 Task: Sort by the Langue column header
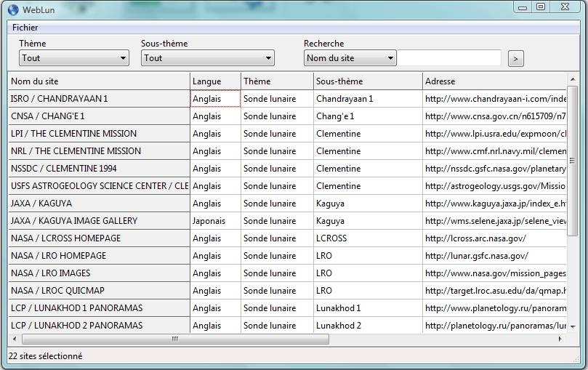tap(215, 81)
